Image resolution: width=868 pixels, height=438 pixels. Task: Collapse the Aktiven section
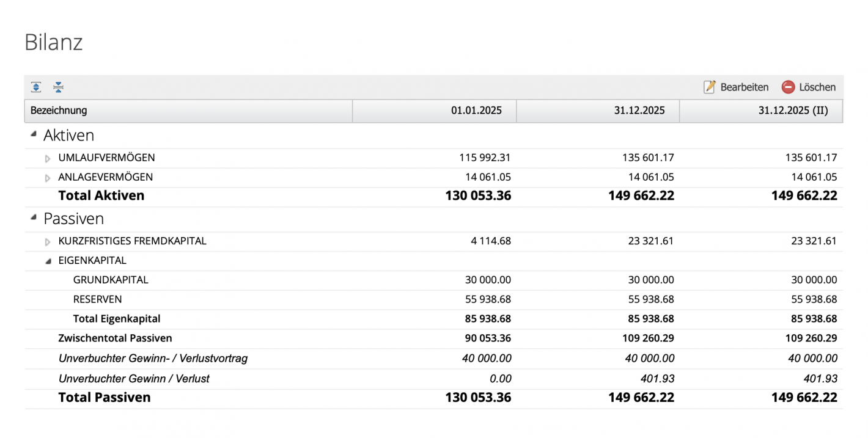coord(33,134)
